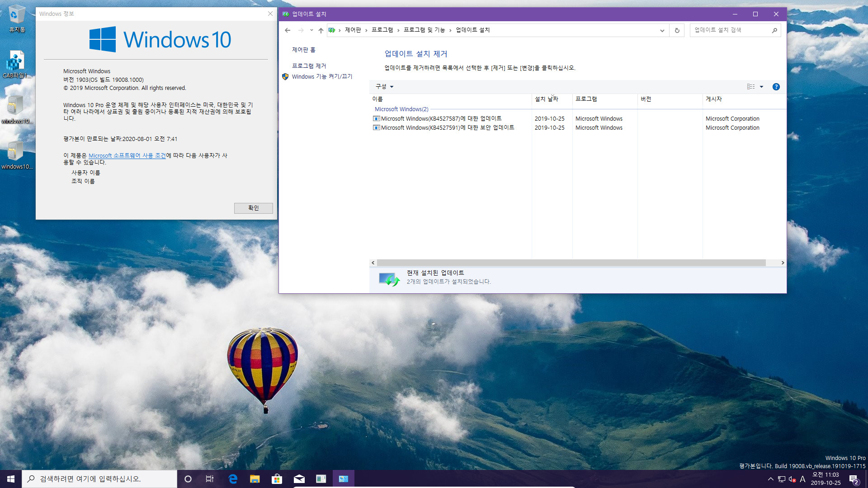This screenshot has height=488, width=868.
Task: Open the Recycle Bin desktop icon
Action: coord(17,19)
